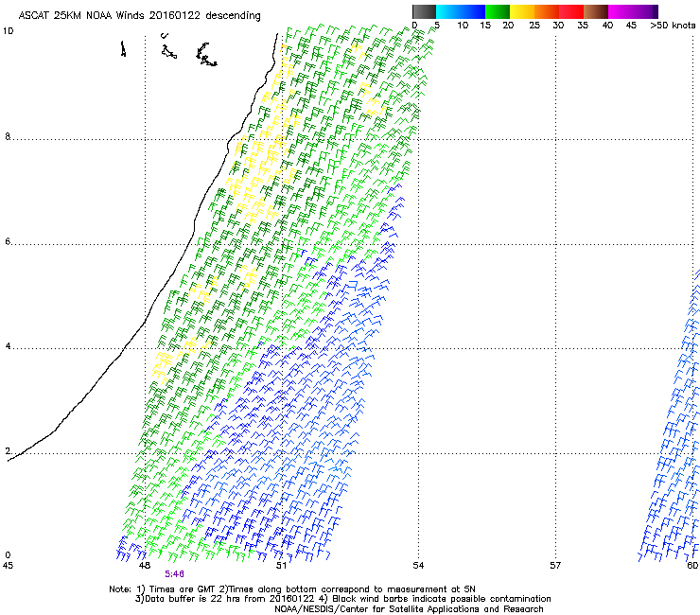Click the NOAA/NESDIS credit line

click(409, 609)
